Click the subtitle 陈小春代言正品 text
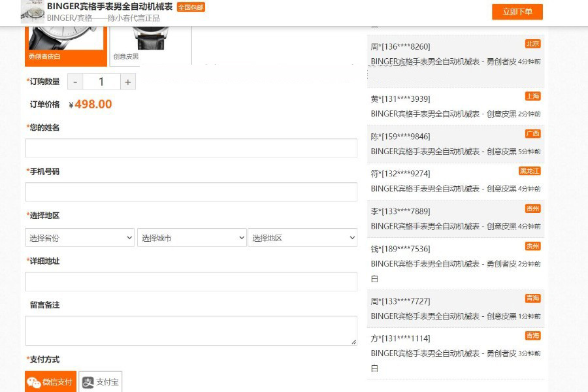 [x=134, y=18]
